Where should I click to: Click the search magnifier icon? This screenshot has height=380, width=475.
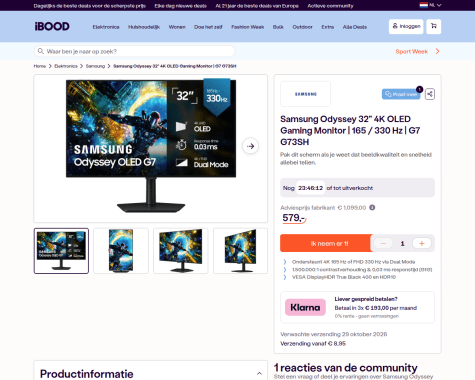click(41, 51)
